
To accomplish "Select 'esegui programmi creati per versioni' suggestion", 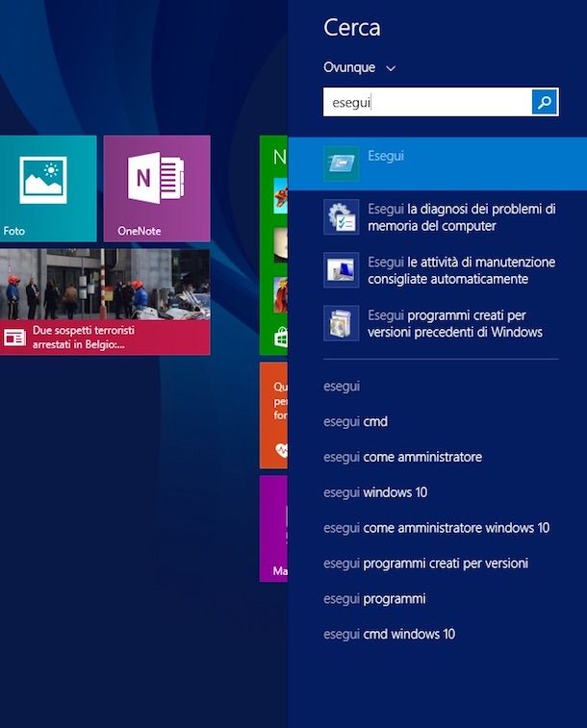I will 426,564.
